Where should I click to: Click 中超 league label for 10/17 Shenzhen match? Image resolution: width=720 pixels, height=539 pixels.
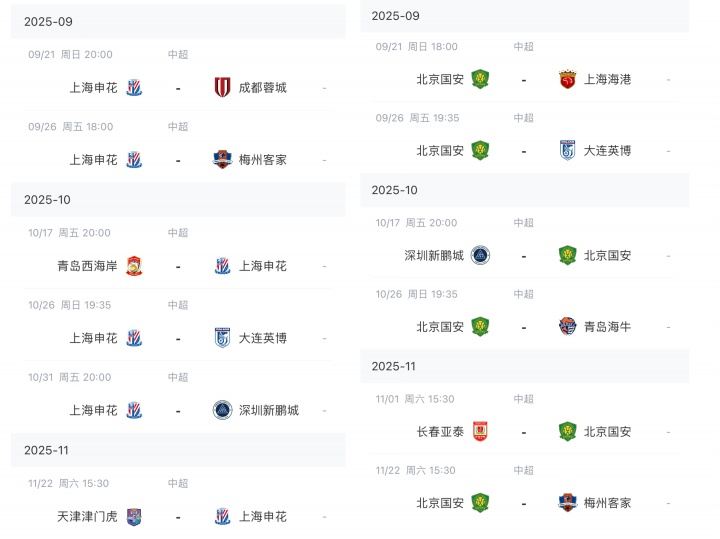(x=523, y=223)
